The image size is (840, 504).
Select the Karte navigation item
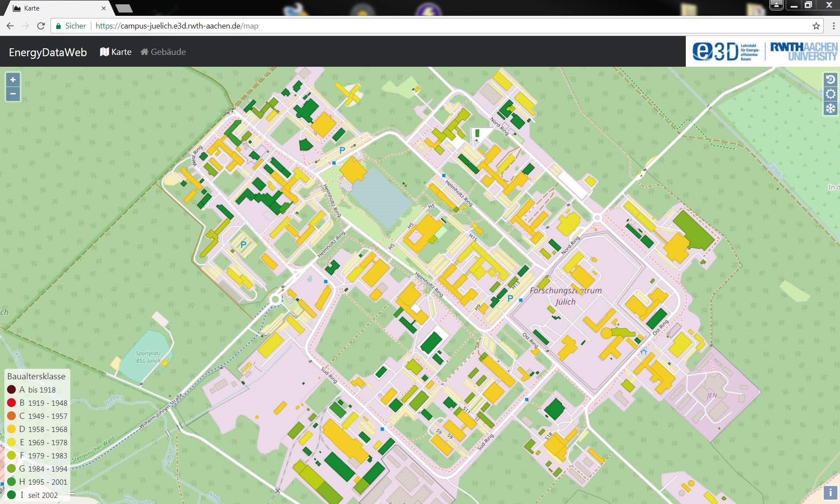[116, 52]
